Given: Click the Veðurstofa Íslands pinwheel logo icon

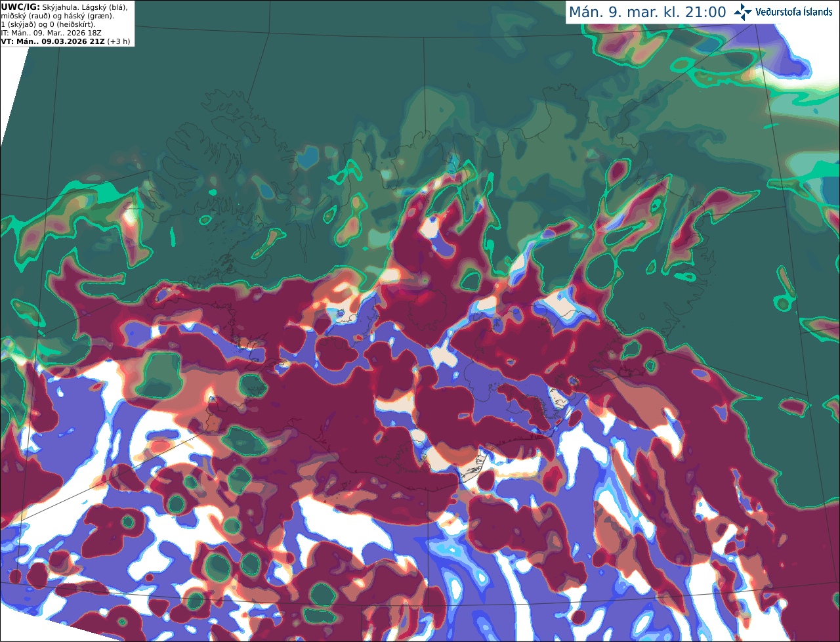Looking at the screenshot, I should (x=743, y=12).
